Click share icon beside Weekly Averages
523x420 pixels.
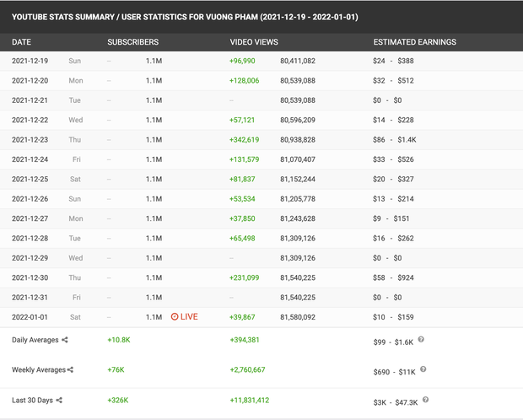[70, 369]
